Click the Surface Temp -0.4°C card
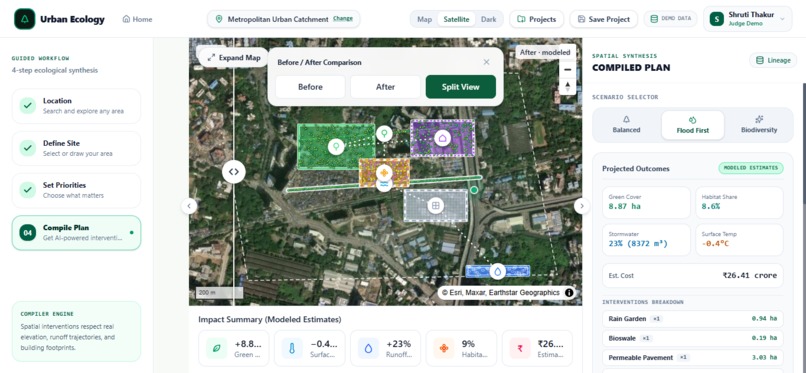Screen dimensions: 806x373 tap(739, 239)
